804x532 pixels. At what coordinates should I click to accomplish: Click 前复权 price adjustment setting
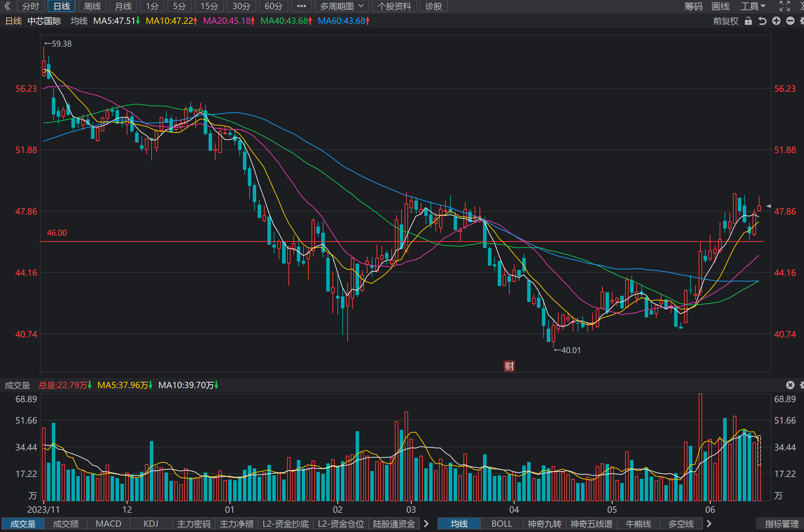pyautogui.click(x=726, y=21)
